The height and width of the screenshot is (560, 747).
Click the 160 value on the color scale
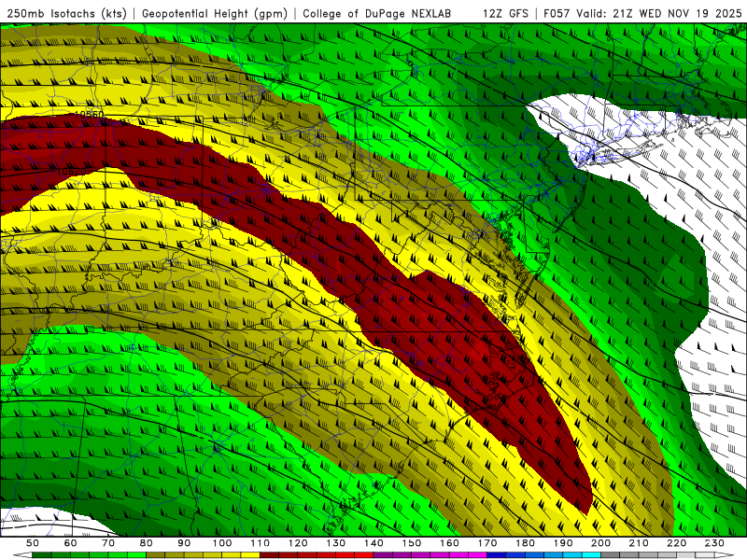[x=449, y=543]
